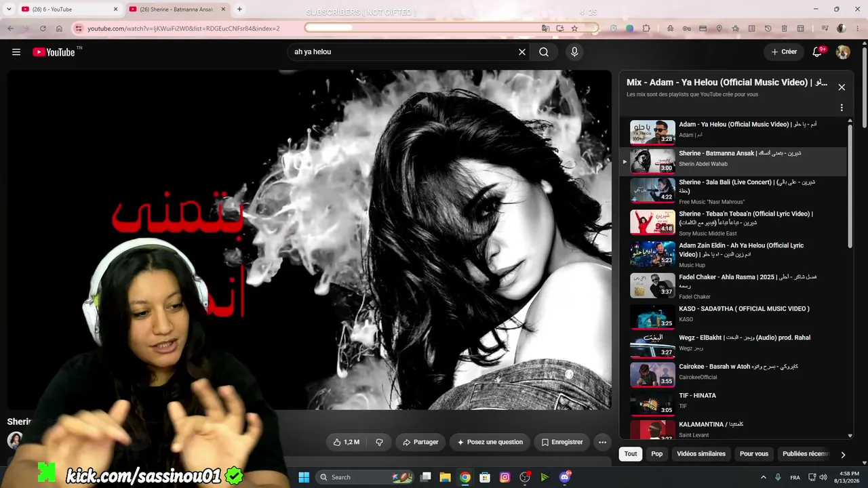The image size is (868, 488).
Task: Open media controls music icon
Action: coord(825,28)
